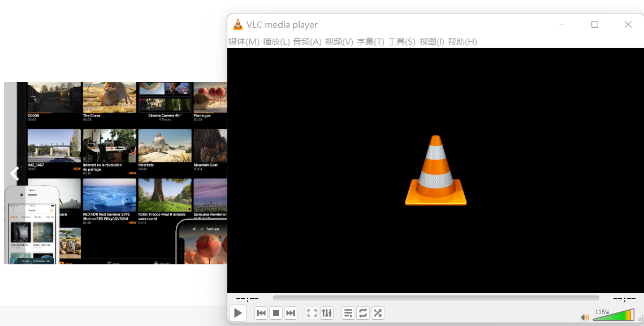
Task: Open the 播放(L) menu
Action: pos(276,41)
